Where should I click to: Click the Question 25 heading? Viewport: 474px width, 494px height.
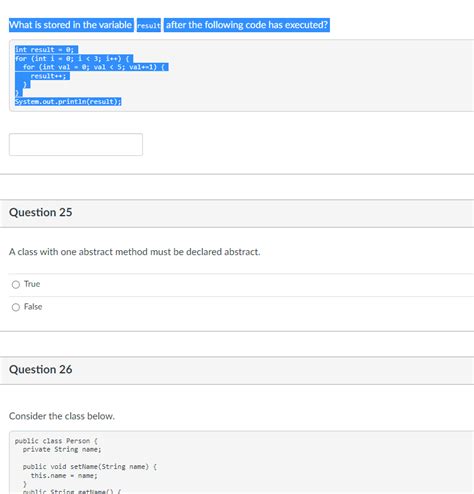point(41,212)
